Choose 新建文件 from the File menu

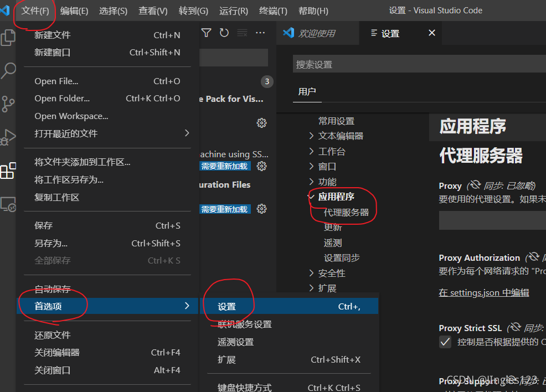pyautogui.click(x=107, y=35)
